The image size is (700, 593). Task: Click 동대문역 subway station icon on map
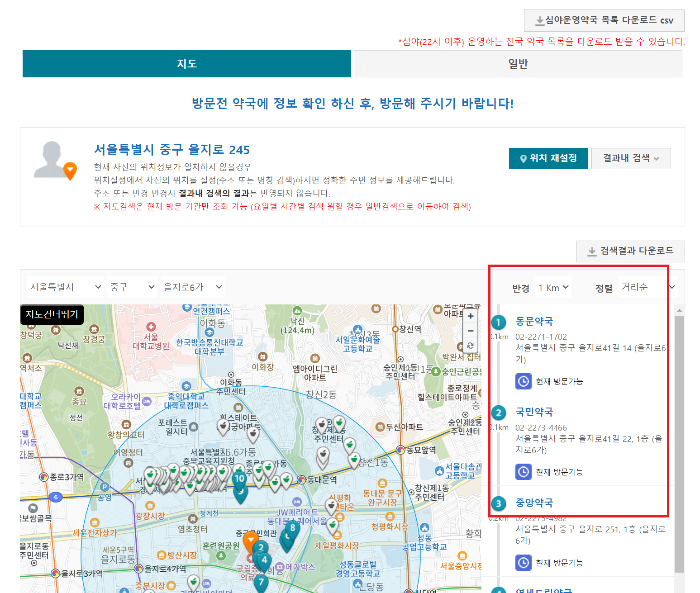301,479
